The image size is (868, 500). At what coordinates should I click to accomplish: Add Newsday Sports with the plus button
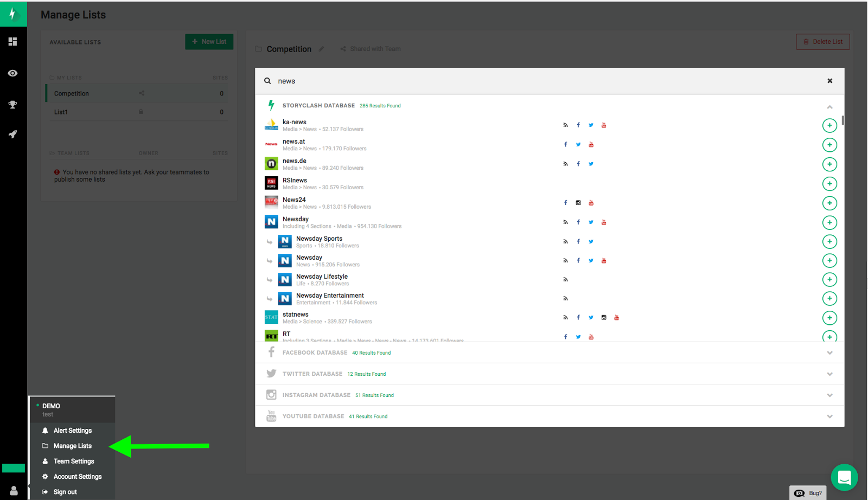829,241
